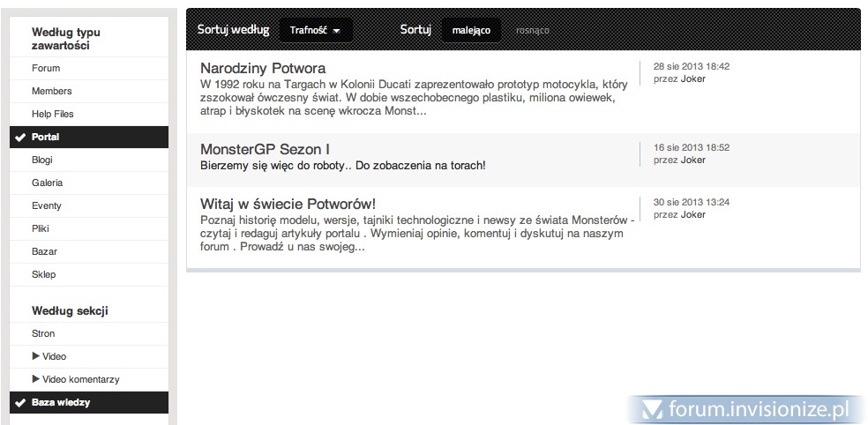Click the triangle icon next to Video komentarzy
868x425 pixels.
[x=35, y=379]
